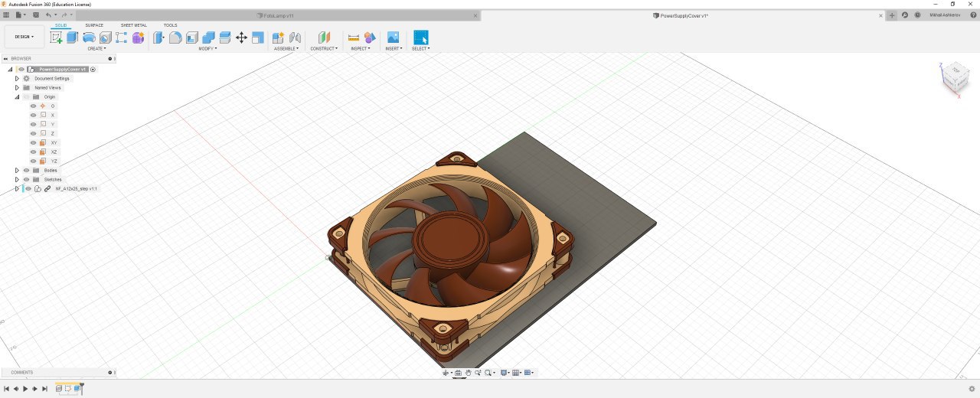This screenshot has height=398, width=980.
Task: Click the ViewCube in the corner
Action: point(954,77)
